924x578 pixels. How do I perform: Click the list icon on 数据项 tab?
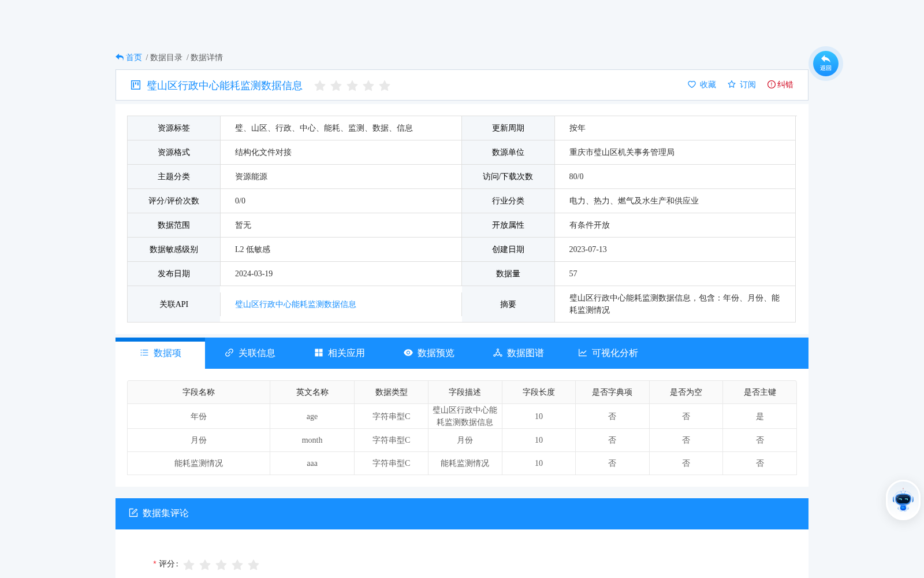point(144,353)
